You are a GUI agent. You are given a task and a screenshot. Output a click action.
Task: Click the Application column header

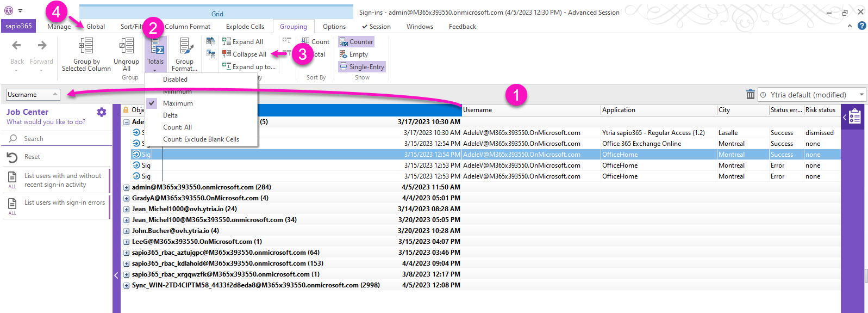click(x=659, y=110)
